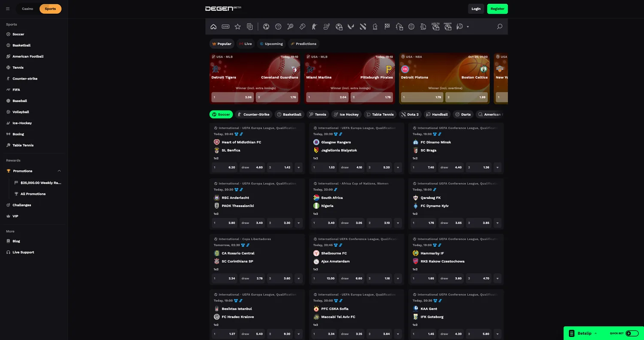Screen dimensions: 644x340
Task: Open All Promotions link
Action: coord(33,194)
